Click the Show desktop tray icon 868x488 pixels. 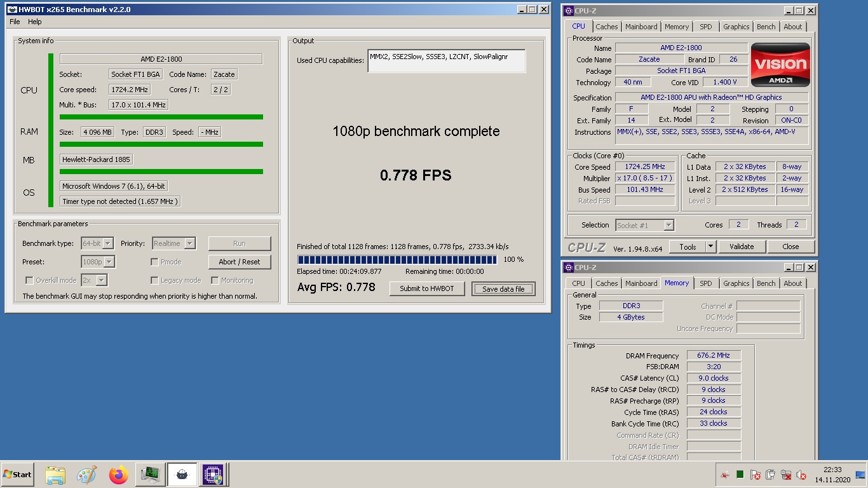861,475
